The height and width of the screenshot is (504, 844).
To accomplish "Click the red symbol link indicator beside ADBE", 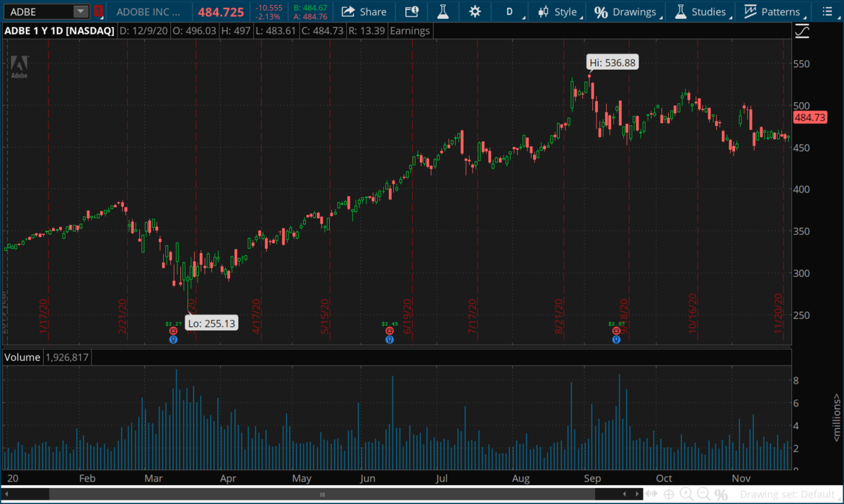I will 98,11.
